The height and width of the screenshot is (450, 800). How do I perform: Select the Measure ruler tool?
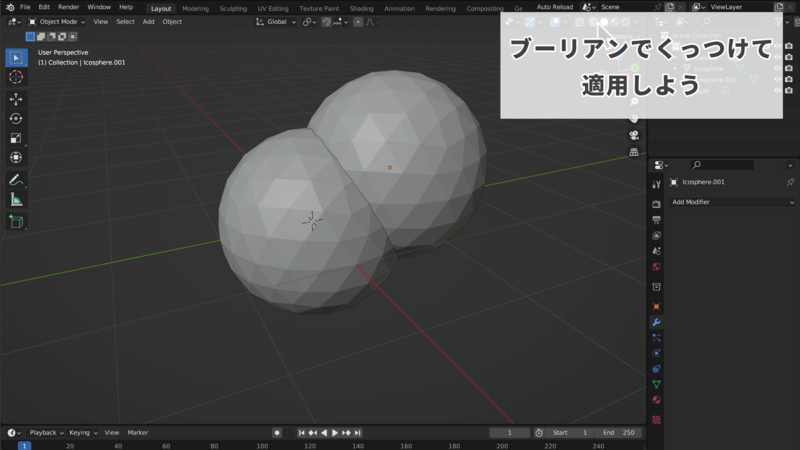click(x=16, y=200)
